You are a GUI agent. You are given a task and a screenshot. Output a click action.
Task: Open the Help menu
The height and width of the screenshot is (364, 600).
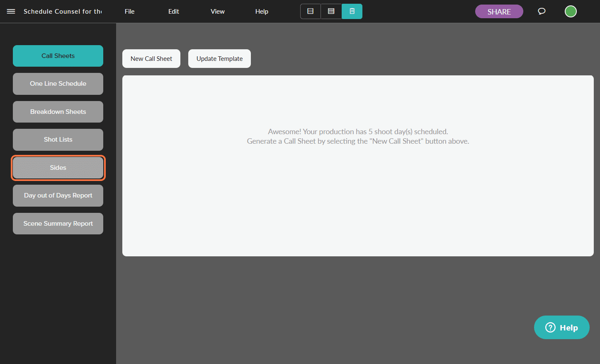coord(261,11)
